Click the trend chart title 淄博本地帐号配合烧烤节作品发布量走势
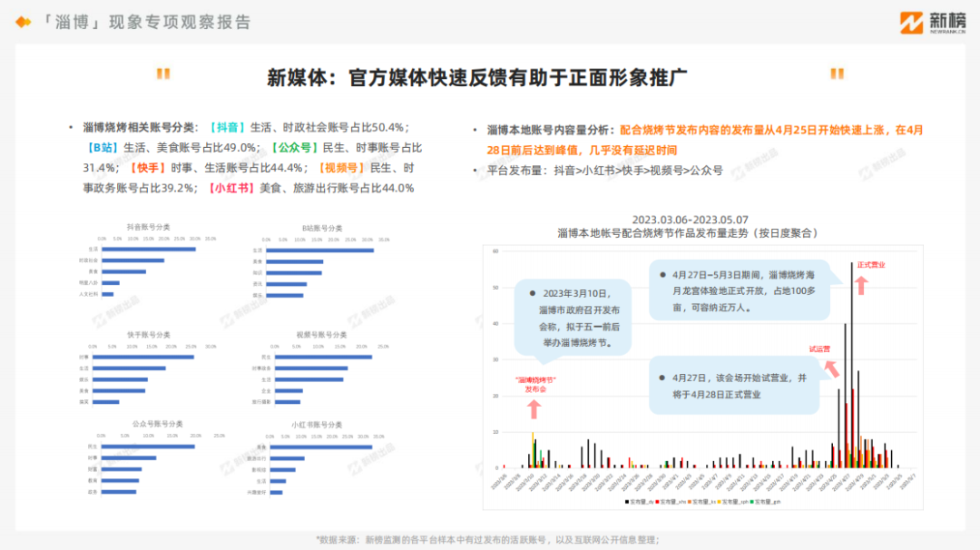Screen dimensions: 980x550 (x=688, y=233)
